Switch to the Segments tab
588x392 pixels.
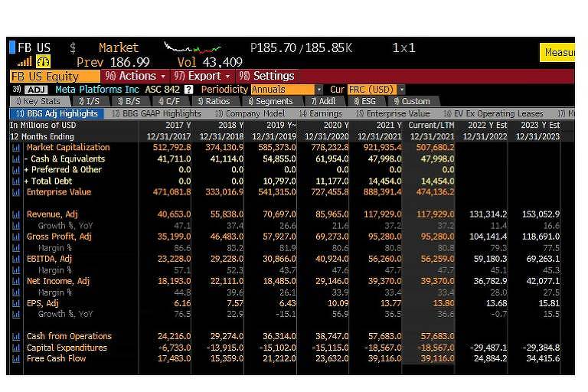(x=271, y=101)
